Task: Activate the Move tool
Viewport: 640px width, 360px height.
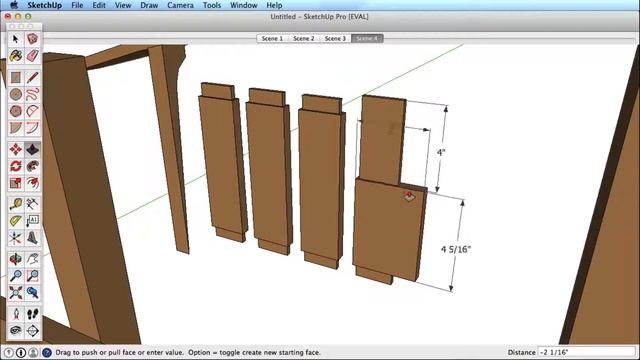Action: [x=16, y=150]
